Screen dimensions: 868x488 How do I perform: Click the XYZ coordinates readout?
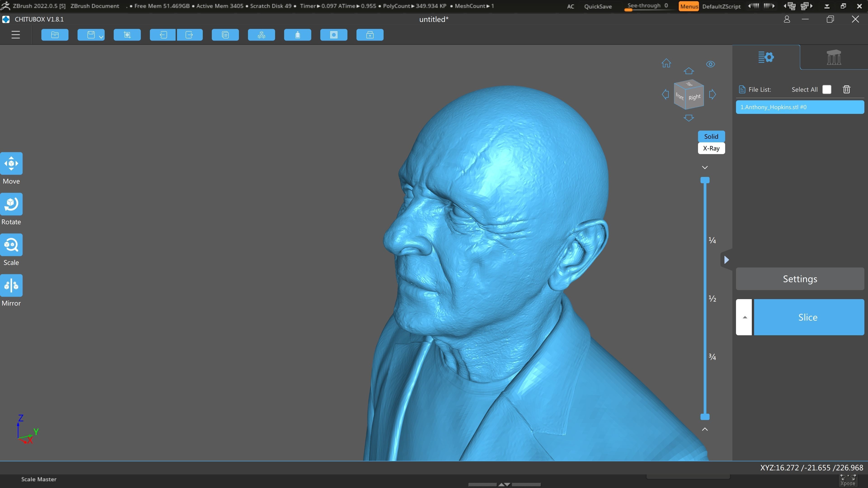point(812,467)
